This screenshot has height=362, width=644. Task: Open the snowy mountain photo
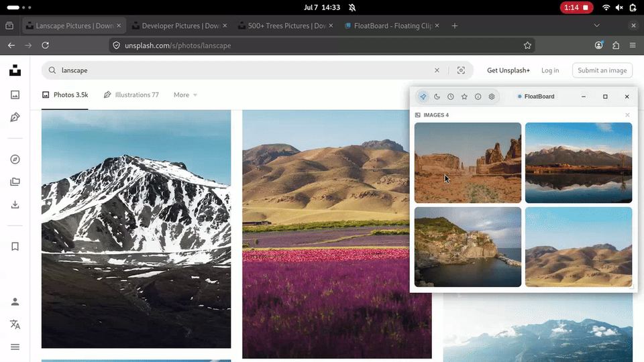point(136,229)
